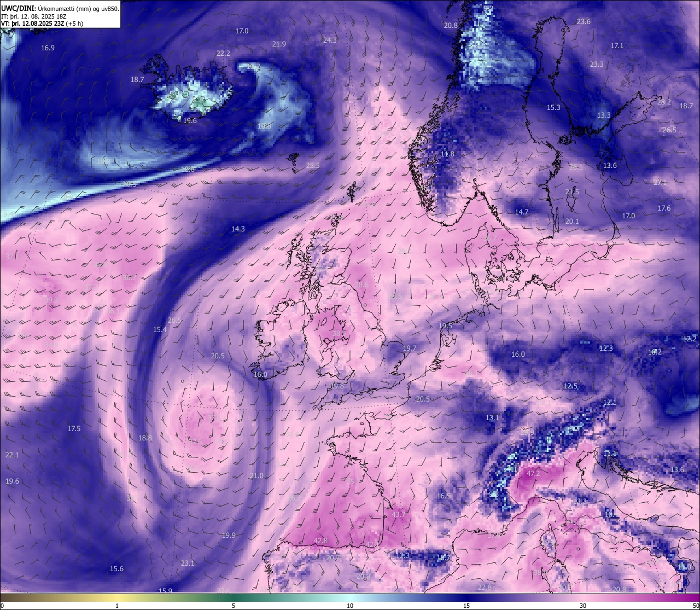Select the 20.1 value label
Image resolution: width=700 pixels, height=610 pixels.
coord(572,222)
